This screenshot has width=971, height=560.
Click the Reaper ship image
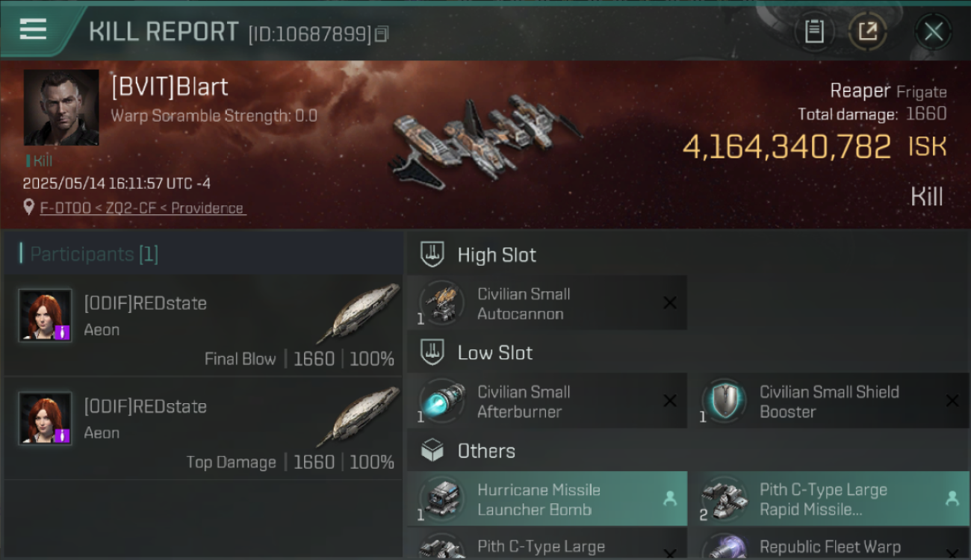coord(485,136)
